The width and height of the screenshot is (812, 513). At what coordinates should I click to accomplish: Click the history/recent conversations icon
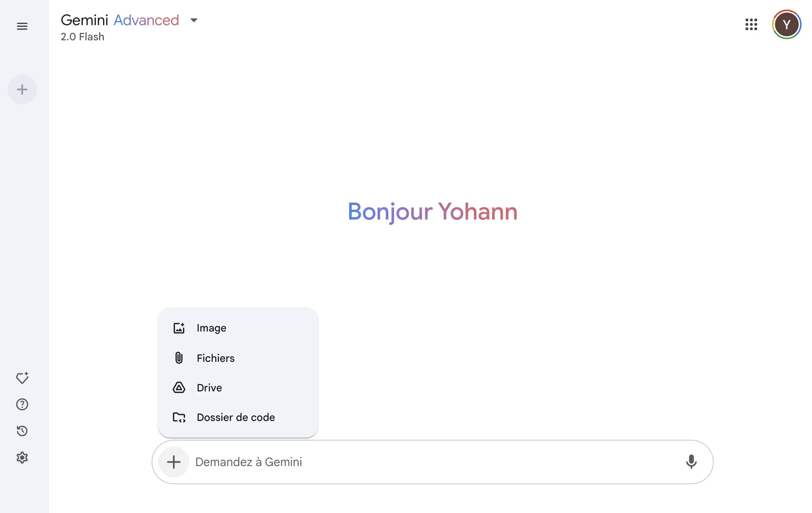pyautogui.click(x=23, y=431)
